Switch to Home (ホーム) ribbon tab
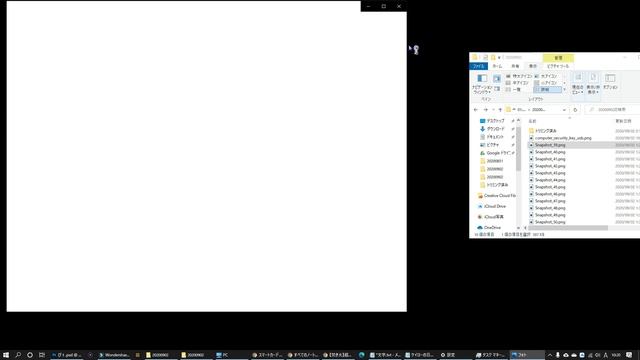The width and height of the screenshot is (640, 360). tap(497, 66)
